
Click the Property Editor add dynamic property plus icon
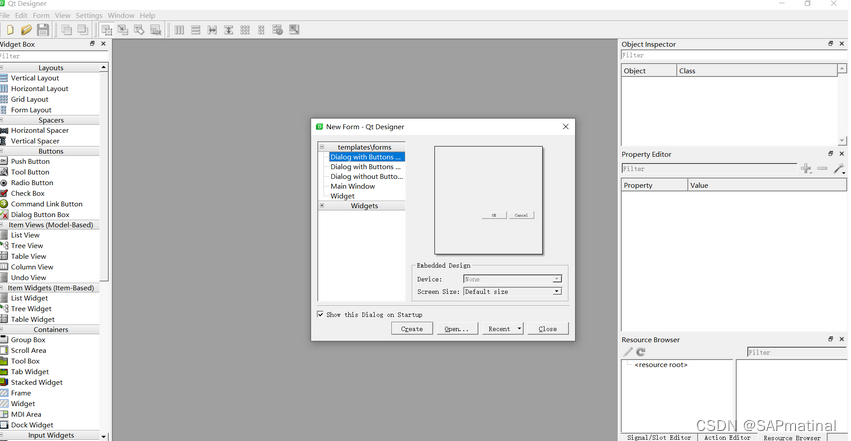806,169
